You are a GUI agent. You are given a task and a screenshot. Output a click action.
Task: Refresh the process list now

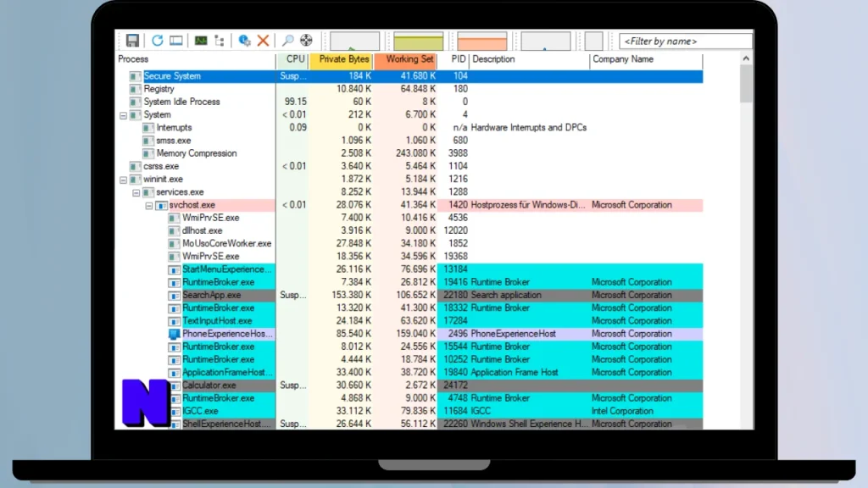[157, 41]
